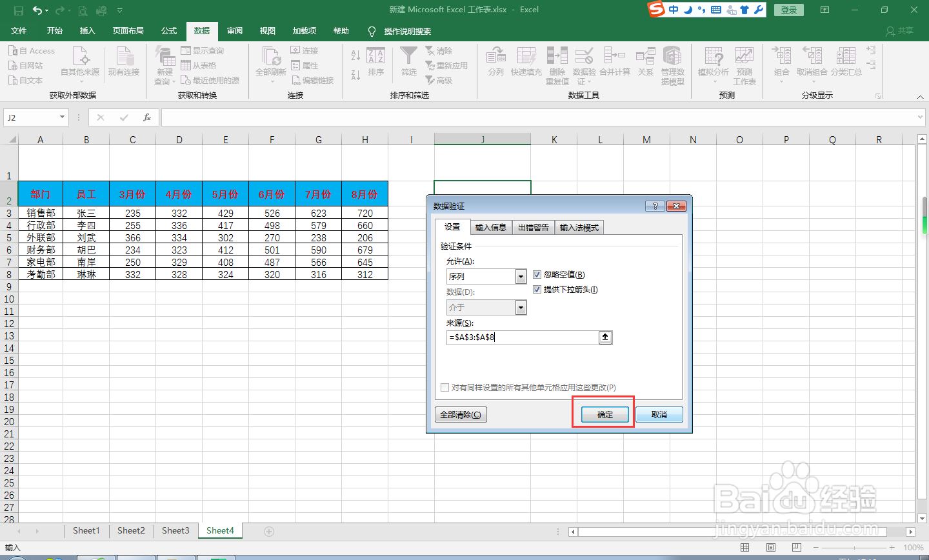Open the Name Box dropdown arrow
This screenshot has height=560, width=929.
(x=63, y=117)
